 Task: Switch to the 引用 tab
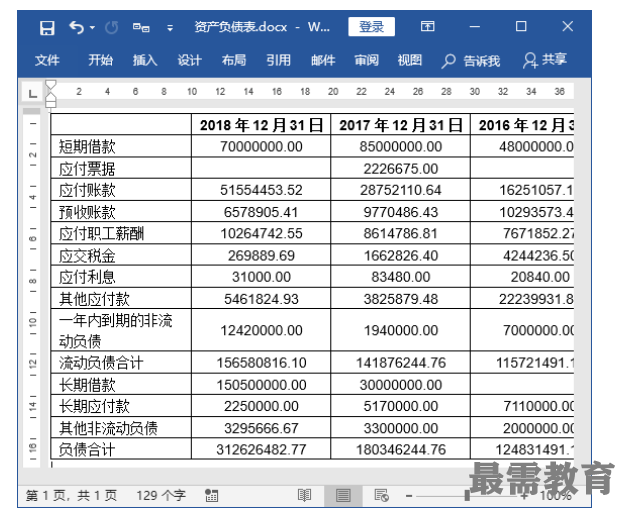coord(278,60)
